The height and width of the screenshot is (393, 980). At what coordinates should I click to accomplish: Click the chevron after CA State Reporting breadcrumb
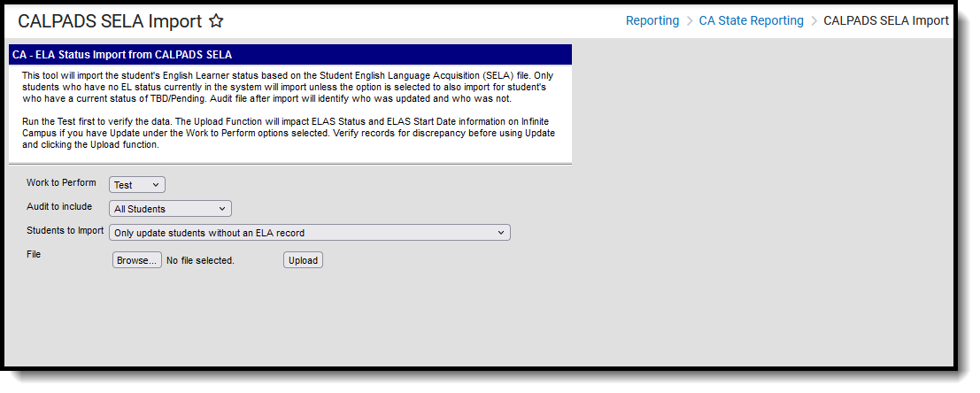point(814,20)
